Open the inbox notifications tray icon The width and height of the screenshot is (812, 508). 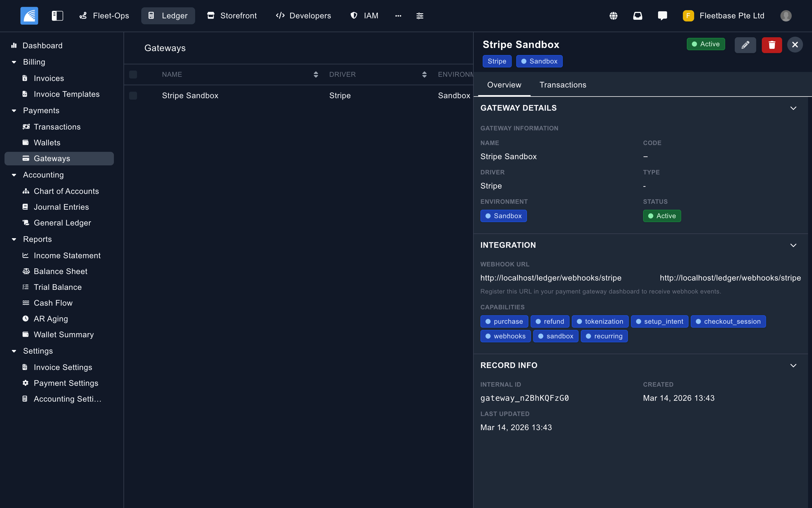[x=637, y=16]
